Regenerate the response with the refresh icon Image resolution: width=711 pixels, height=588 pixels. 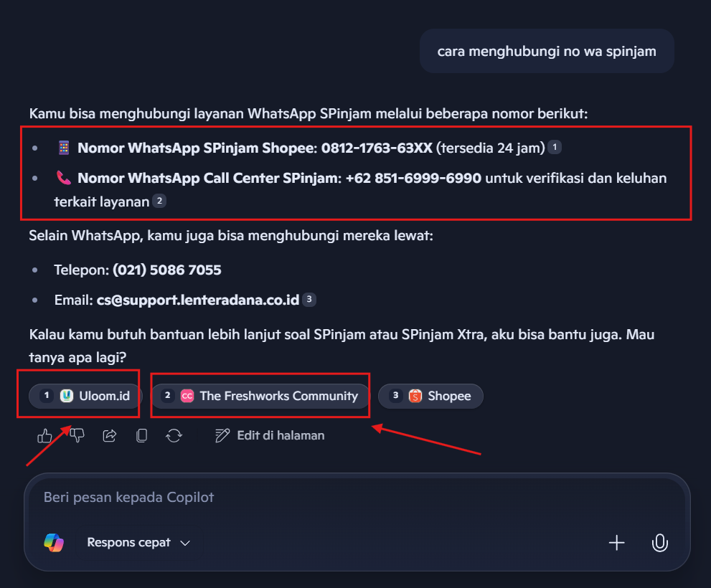pos(174,435)
